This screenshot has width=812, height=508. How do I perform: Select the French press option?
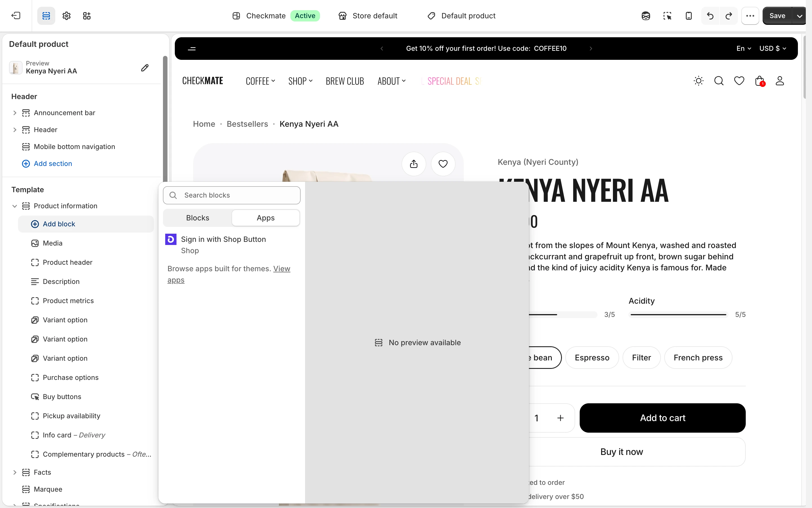(698, 358)
